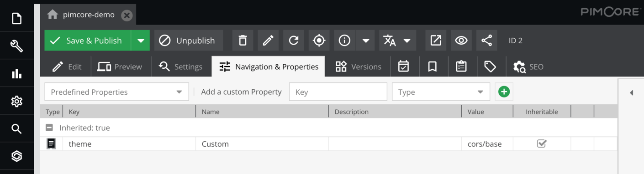This screenshot has height=174, width=644.
Task: Click the green add property button
Action: [504, 92]
